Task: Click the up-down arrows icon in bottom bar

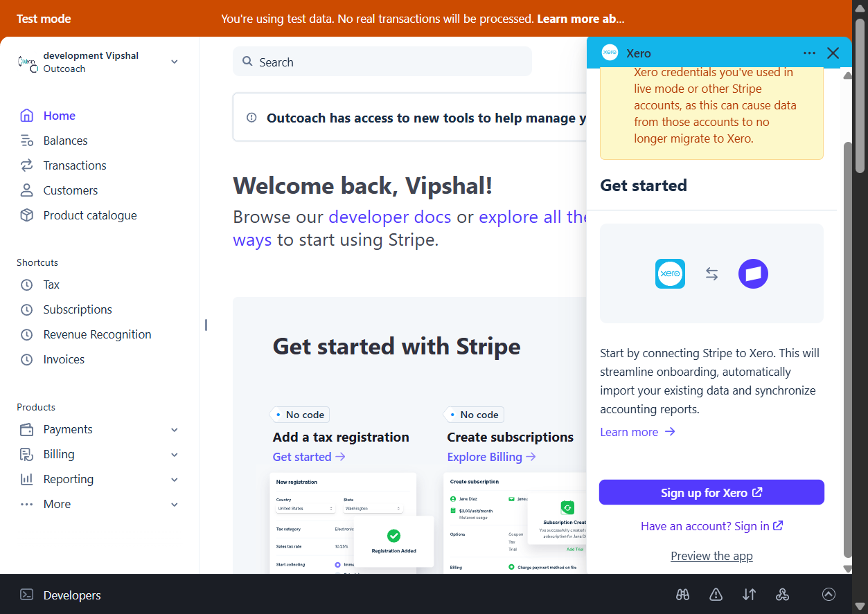Action: (x=749, y=594)
